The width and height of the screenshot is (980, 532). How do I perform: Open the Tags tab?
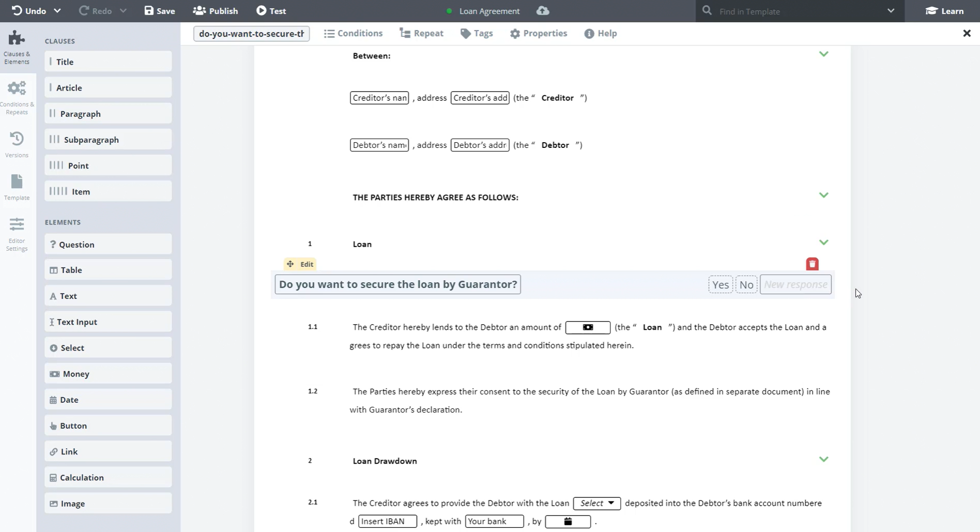coord(477,34)
